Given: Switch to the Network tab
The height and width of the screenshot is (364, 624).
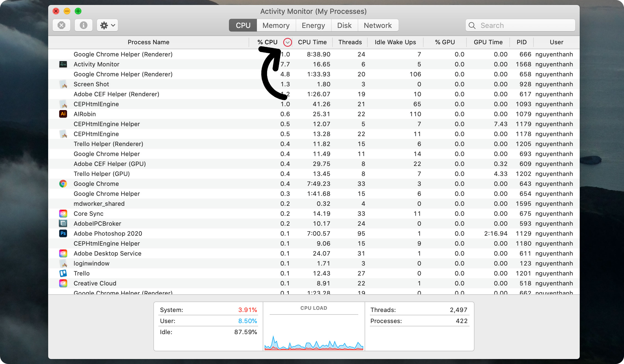Looking at the screenshot, I should 378,25.
